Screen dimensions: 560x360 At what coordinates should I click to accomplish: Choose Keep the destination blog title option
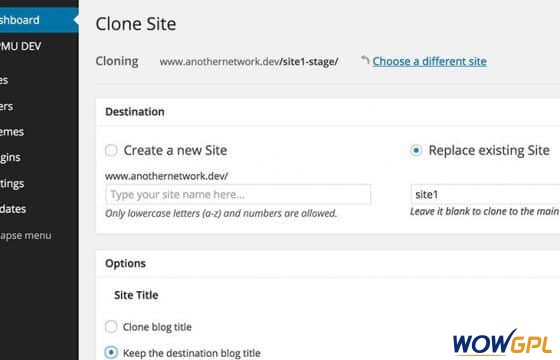click(111, 352)
